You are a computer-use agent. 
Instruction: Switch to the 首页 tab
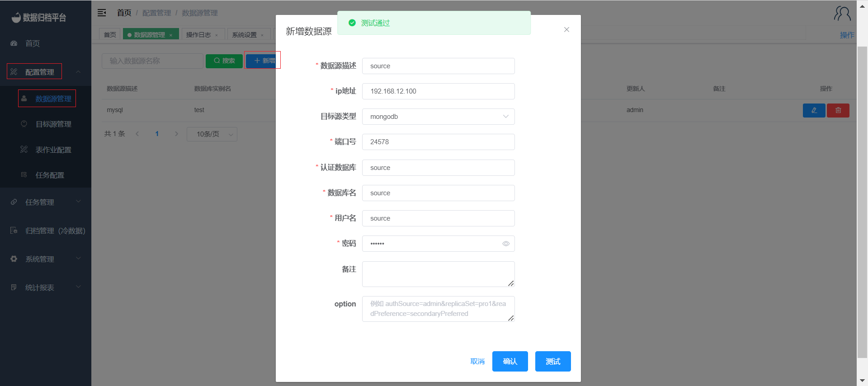(x=110, y=35)
